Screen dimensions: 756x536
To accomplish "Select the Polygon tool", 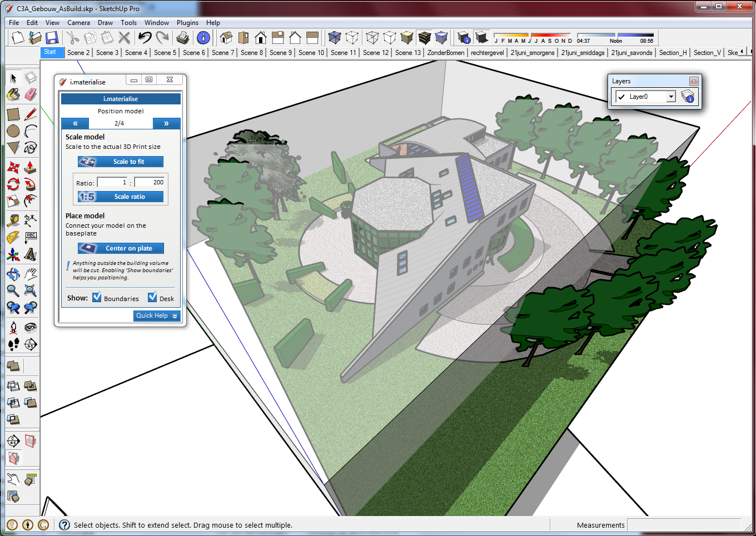I will click(x=13, y=148).
